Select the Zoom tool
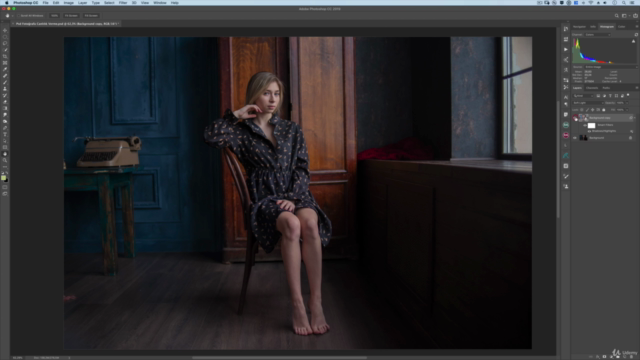Image resolution: width=640 pixels, height=360 pixels. click(5, 160)
